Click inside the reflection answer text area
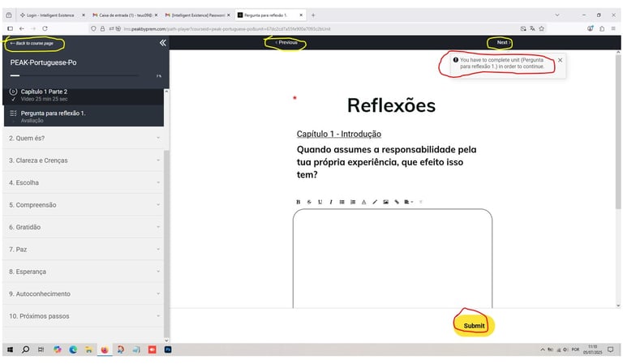This screenshot has height=364, width=623. click(x=393, y=258)
